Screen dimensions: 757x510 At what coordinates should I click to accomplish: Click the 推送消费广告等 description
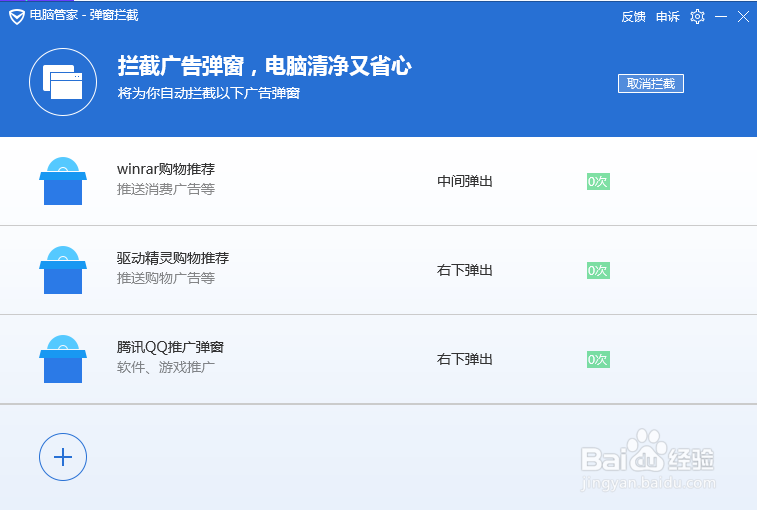click(166, 189)
